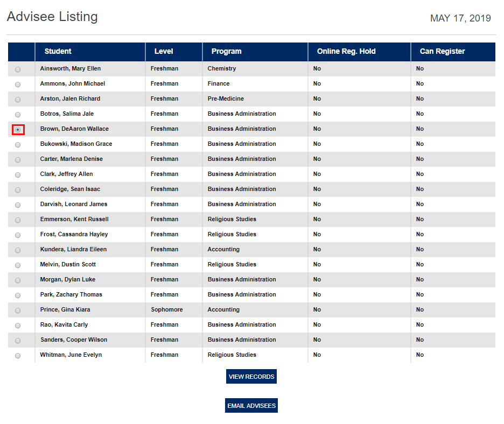This screenshot has width=504, height=424.
Task: Click the Student column header
Action: coord(58,52)
